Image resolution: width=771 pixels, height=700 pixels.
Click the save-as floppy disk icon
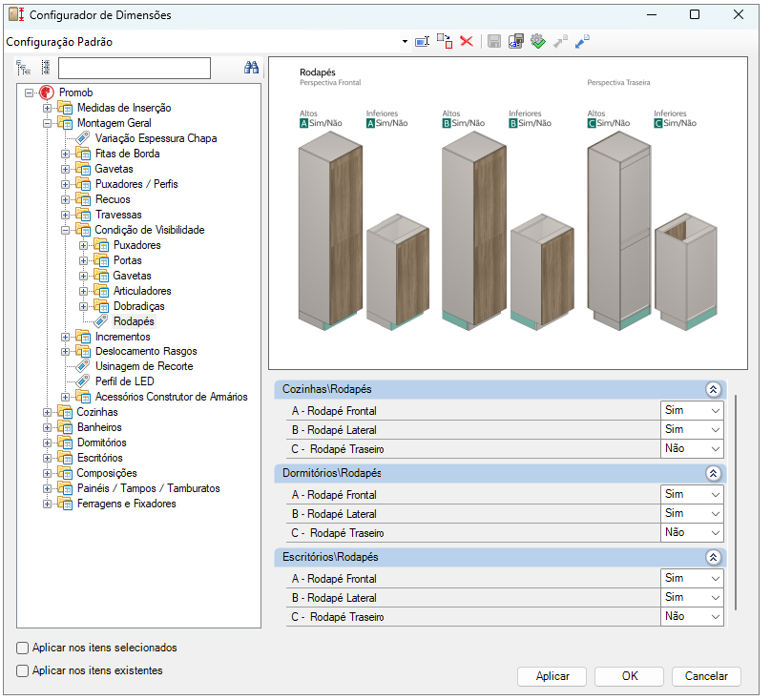click(x=516, y=41)
